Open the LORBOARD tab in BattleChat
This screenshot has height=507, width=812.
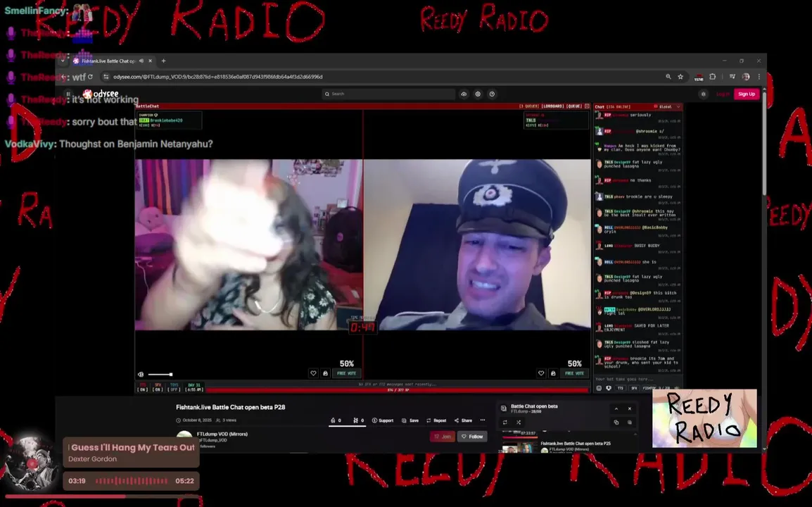click(552, 106)
